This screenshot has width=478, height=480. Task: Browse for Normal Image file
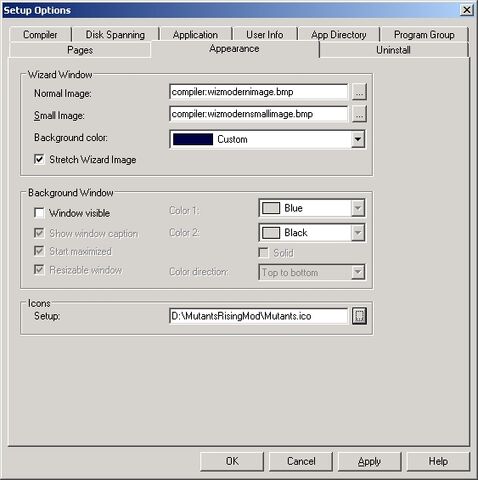click(359, 92)
